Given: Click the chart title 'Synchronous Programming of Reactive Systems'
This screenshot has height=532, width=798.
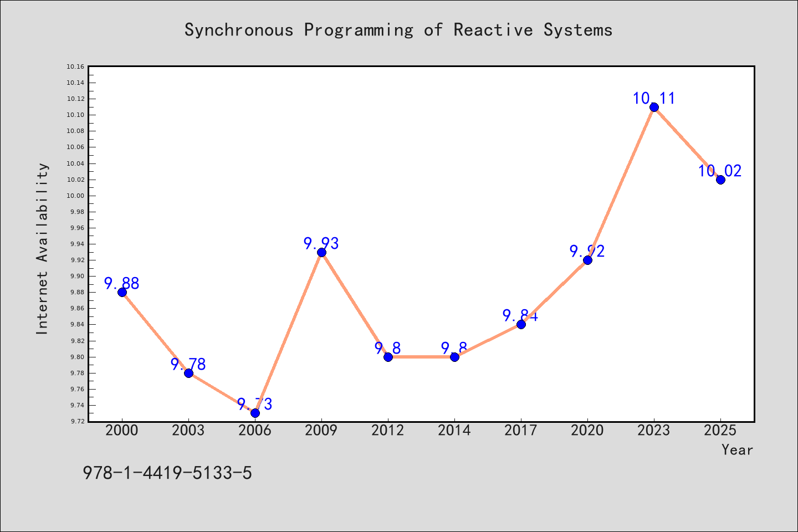Looking at the screenshot, I should 398,30.
